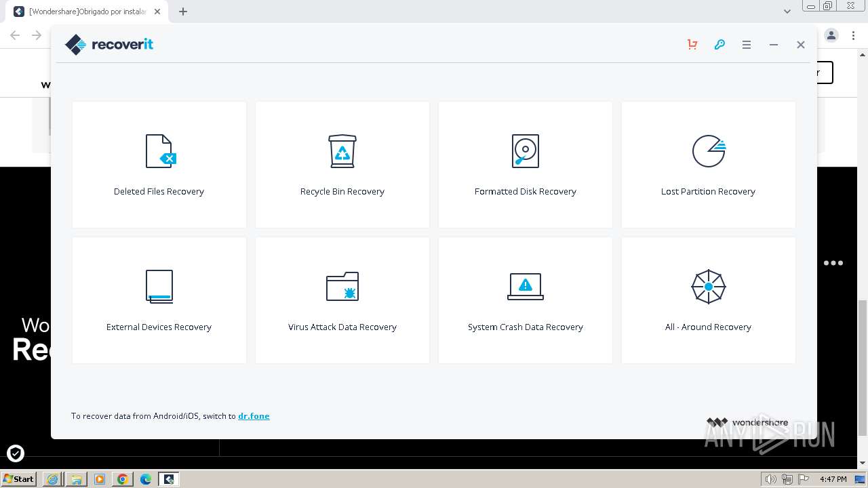Open File Explorer from taskbar
This screenshot has width=868, height=488.
pyautogui.click(x=76, y=479)
